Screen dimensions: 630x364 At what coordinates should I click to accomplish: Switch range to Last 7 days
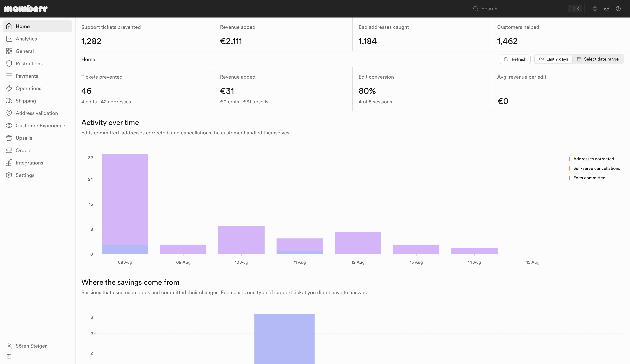tap(554, 59)
